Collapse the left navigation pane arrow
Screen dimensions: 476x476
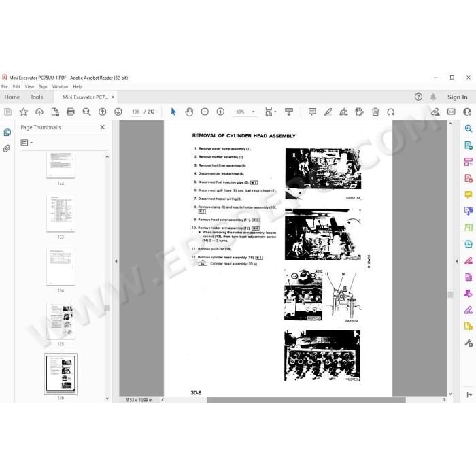(x=116, y=261)
